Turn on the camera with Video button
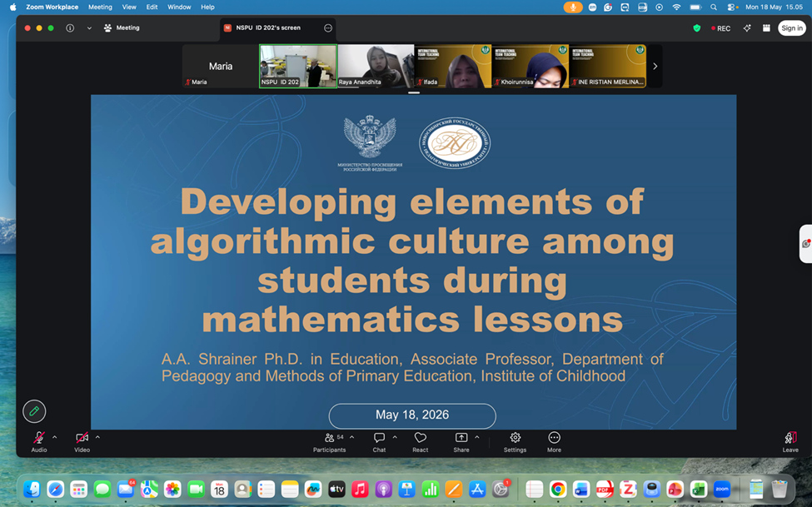812x507 pixels. click(x=82, y=442)
